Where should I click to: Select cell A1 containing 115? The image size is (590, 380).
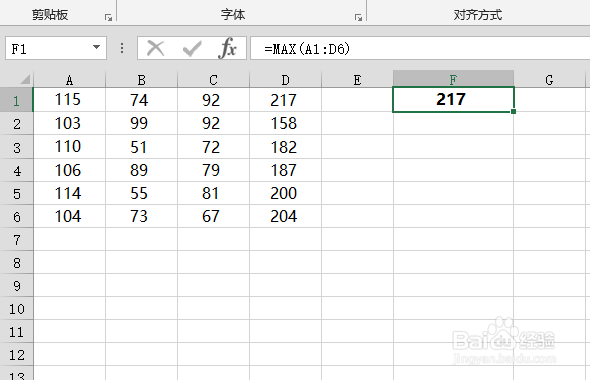pyautogui.click(x=70, y=100)
